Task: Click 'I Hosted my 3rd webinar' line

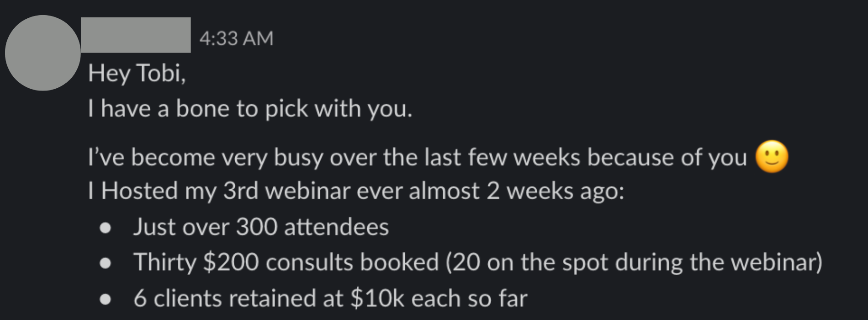Action: pyautogui.click(x=356, y=191)
